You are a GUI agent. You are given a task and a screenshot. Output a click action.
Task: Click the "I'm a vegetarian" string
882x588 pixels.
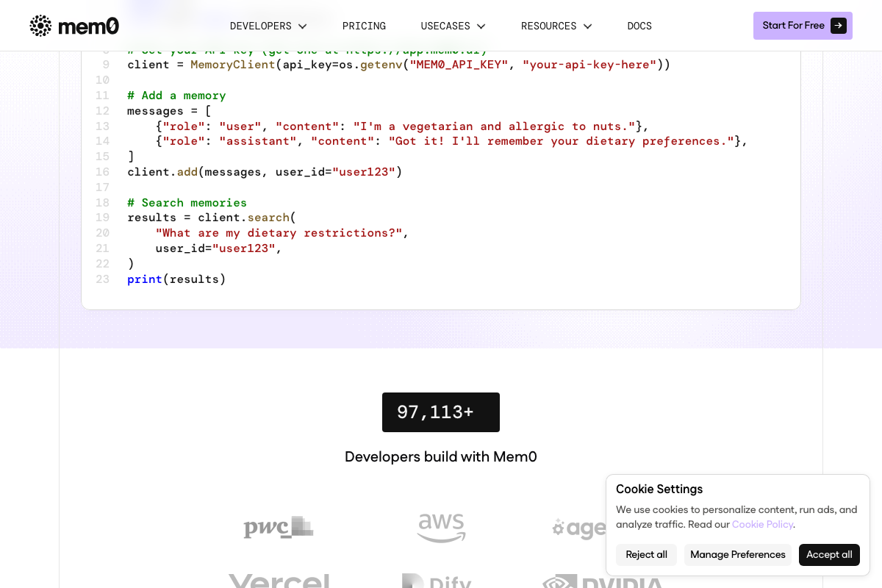tap(494, 126)
